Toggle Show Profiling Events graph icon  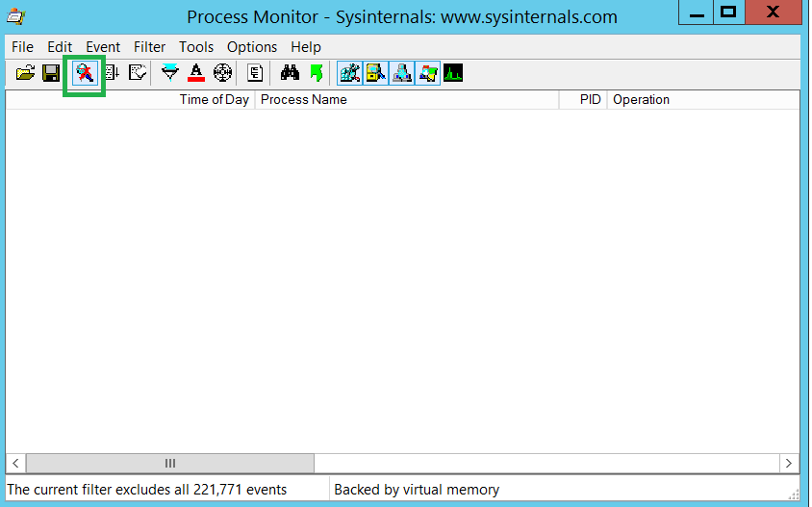(x=453, y=73)
